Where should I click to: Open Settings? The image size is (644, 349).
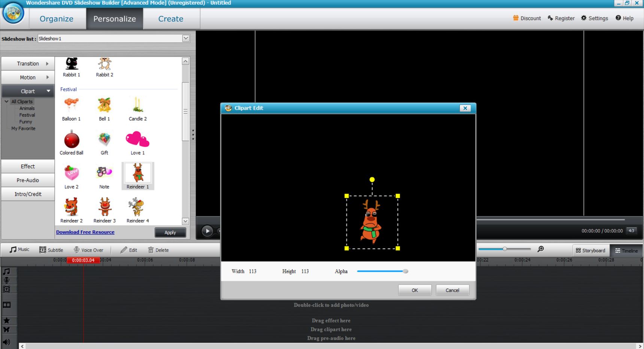594,18
